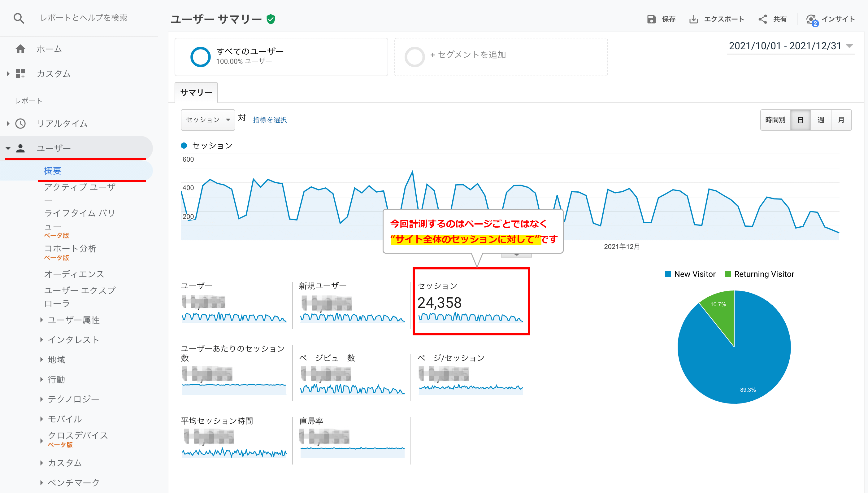Open the コホート分析 report

point(70,249)
